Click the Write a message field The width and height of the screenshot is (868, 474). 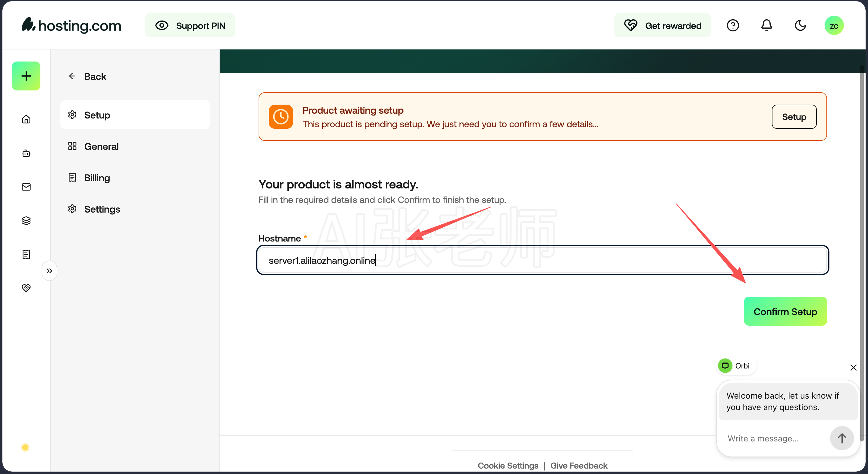pos(775,439)
